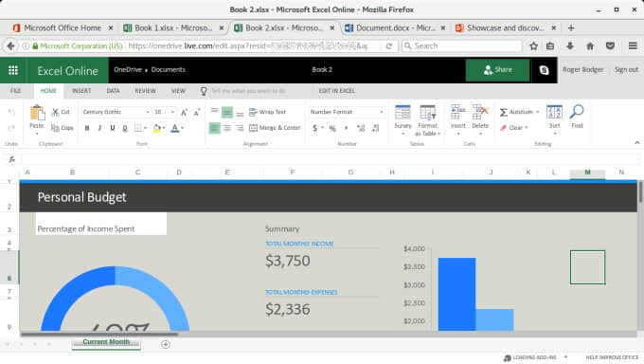Bookmark this page with star icon
Image resolution: width=644 pixels, height=364 pixels.
point(533,46)
